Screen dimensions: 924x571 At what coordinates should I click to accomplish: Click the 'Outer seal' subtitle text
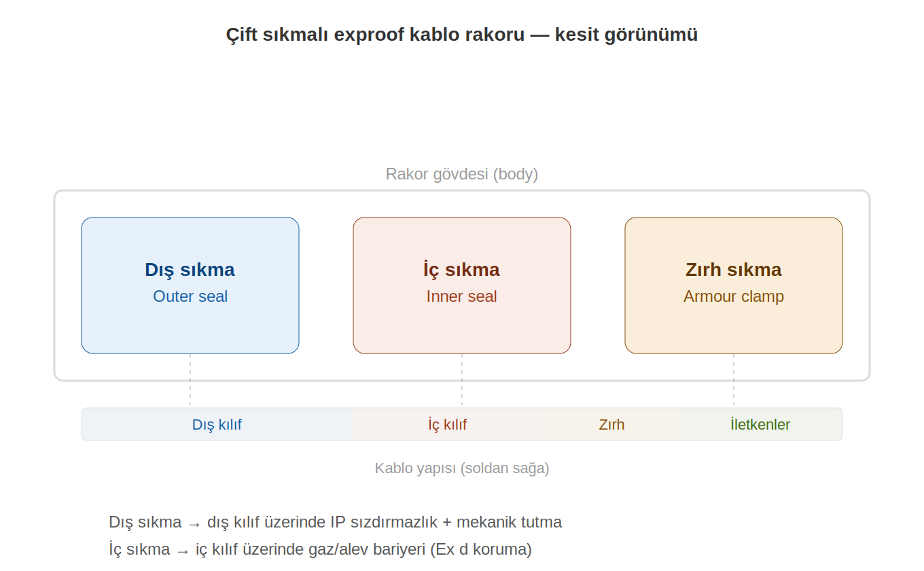190,296
